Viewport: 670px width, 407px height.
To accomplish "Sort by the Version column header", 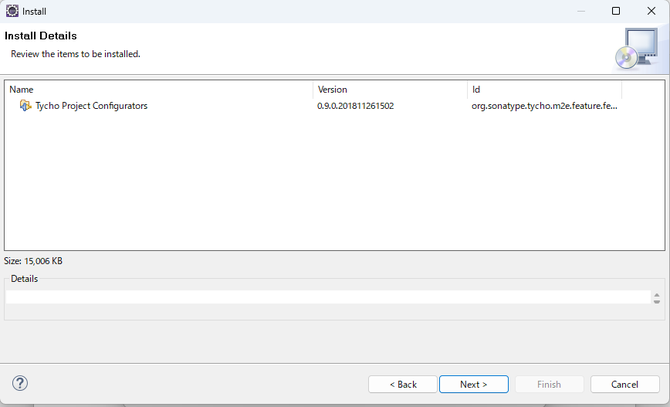I will point(390,89).
